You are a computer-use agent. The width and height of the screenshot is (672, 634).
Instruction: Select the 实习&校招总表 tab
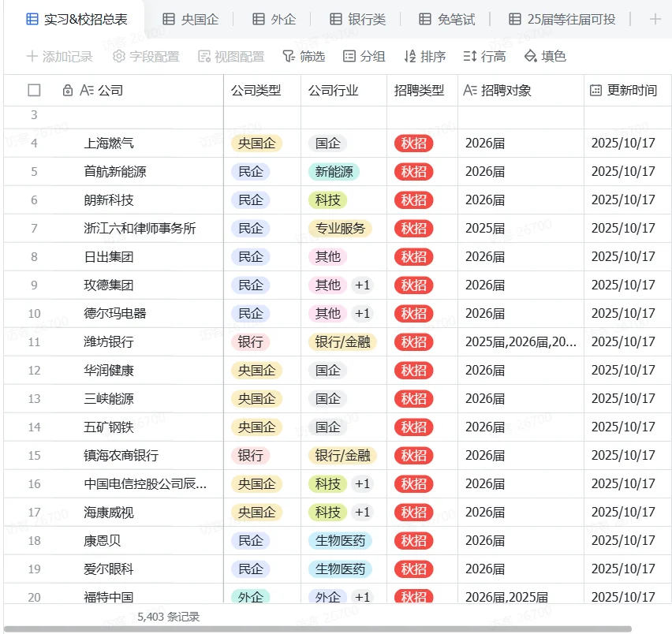[77, 19]
